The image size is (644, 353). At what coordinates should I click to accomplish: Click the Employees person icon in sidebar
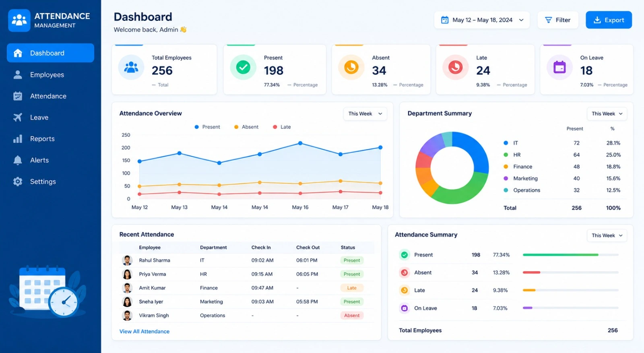pos(18,74)
